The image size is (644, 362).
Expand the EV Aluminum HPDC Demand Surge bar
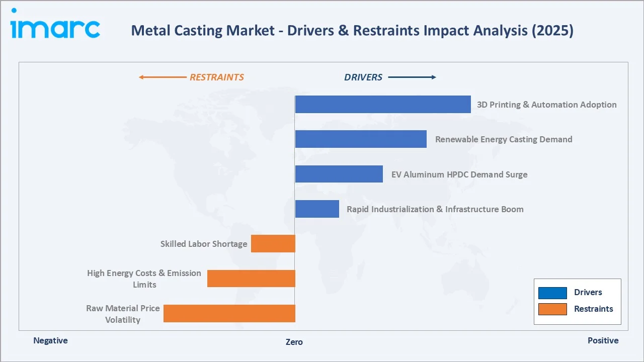coord(339,173)
